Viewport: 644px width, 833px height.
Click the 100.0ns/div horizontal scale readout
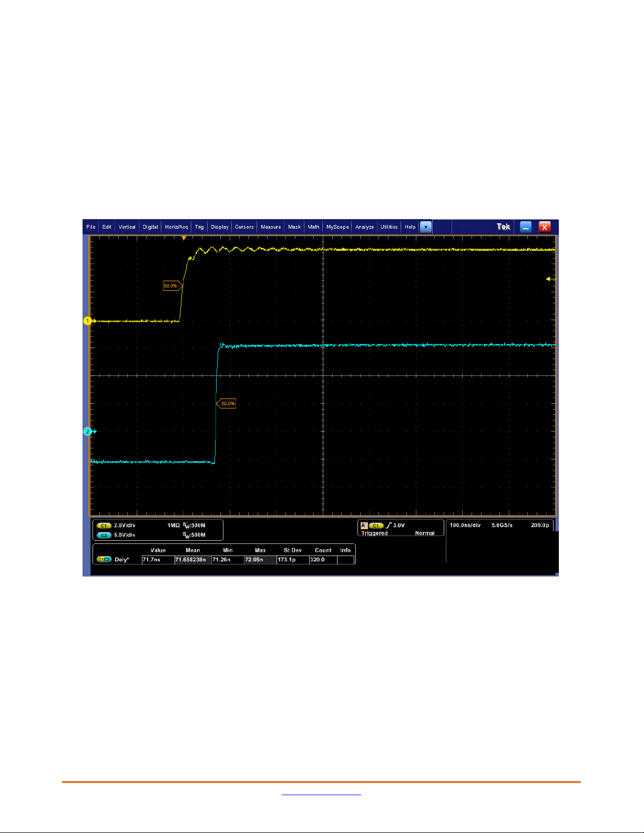coord(465,526)
